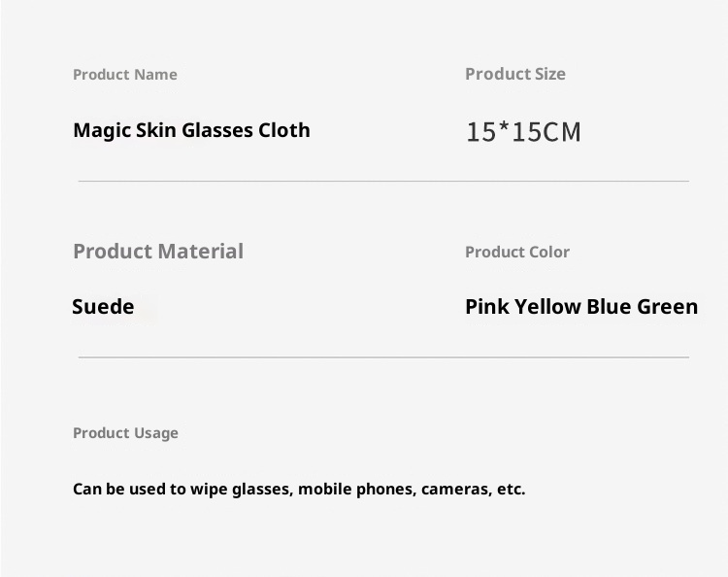Click the word Green in colors
This screenshot has width=728, height=577.
click(x=667, y=307)
